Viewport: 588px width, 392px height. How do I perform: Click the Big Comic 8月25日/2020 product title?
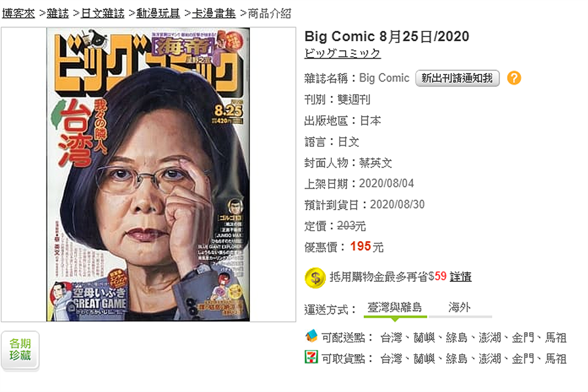(386, 36)
